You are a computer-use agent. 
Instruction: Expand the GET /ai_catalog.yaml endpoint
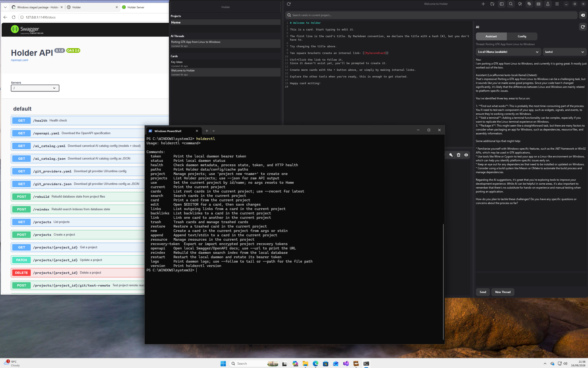(x=78, y=146)
